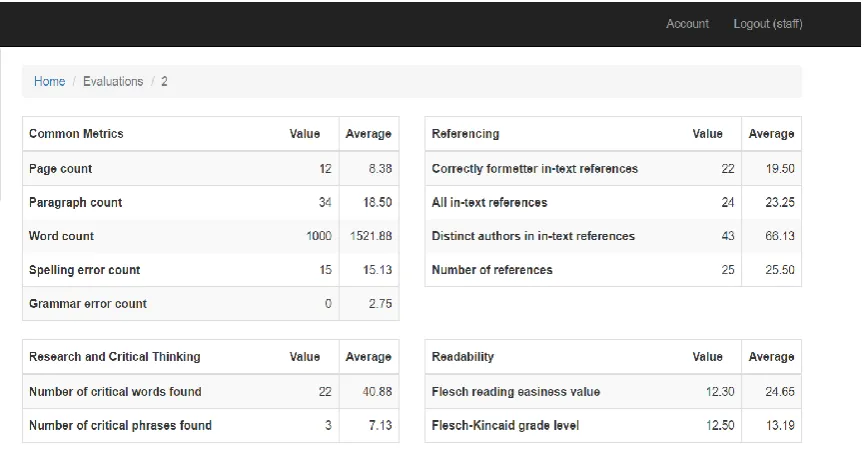Click critical words average 40.88
The height and width of the screenshot is (450, 867).
(377, 391)
